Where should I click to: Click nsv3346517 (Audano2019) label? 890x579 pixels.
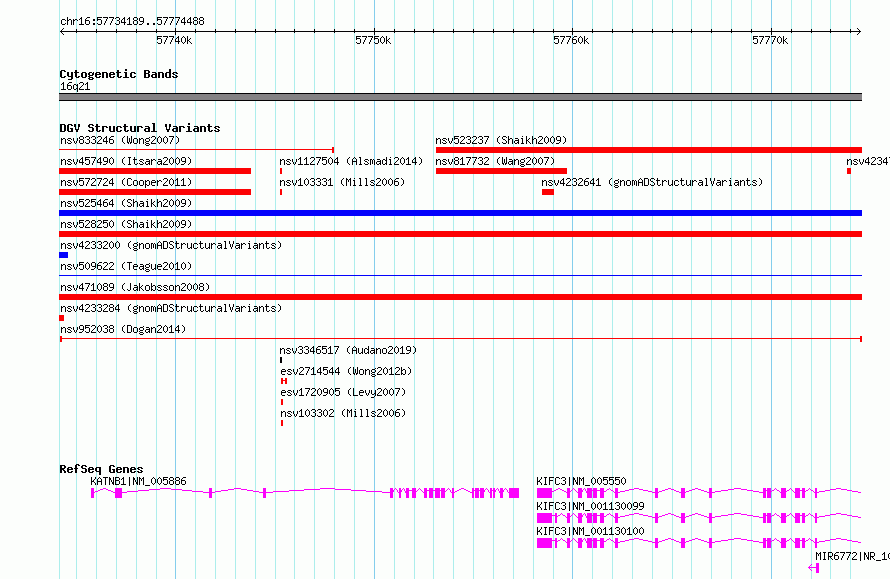(348, 350)
